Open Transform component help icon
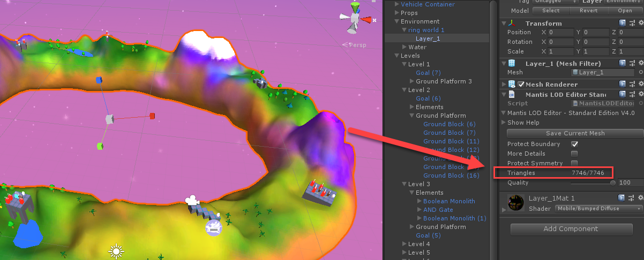 point(622,23)
